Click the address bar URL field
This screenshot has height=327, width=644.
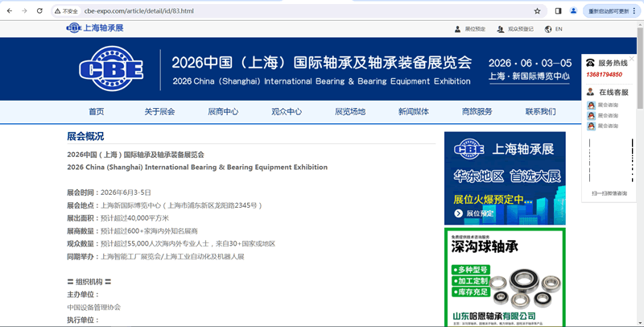[x=282, y=11]
